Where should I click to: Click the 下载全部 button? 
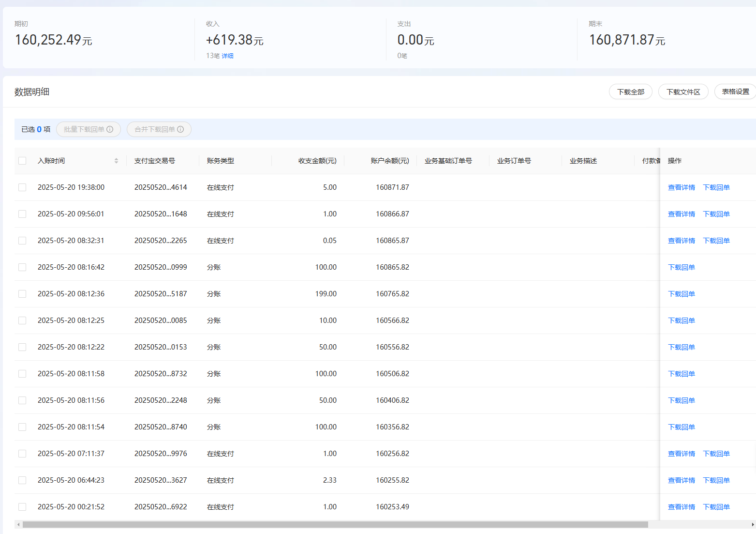631,92
